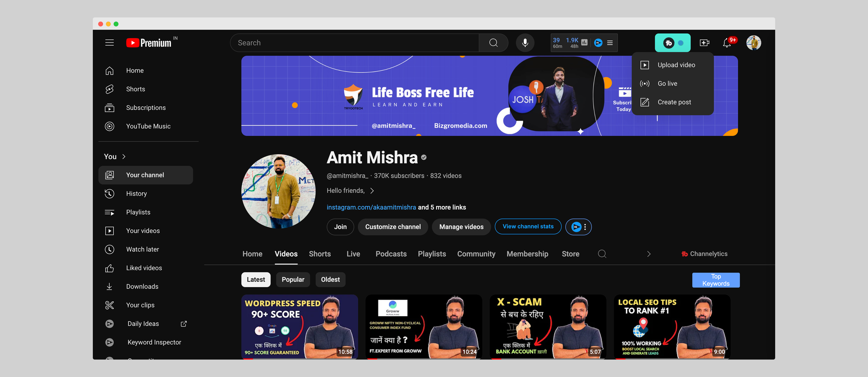This screenshot has height=377, width=868.
Task: Open the instagram.com/akaamitmishra link
Action: point(371,208)
